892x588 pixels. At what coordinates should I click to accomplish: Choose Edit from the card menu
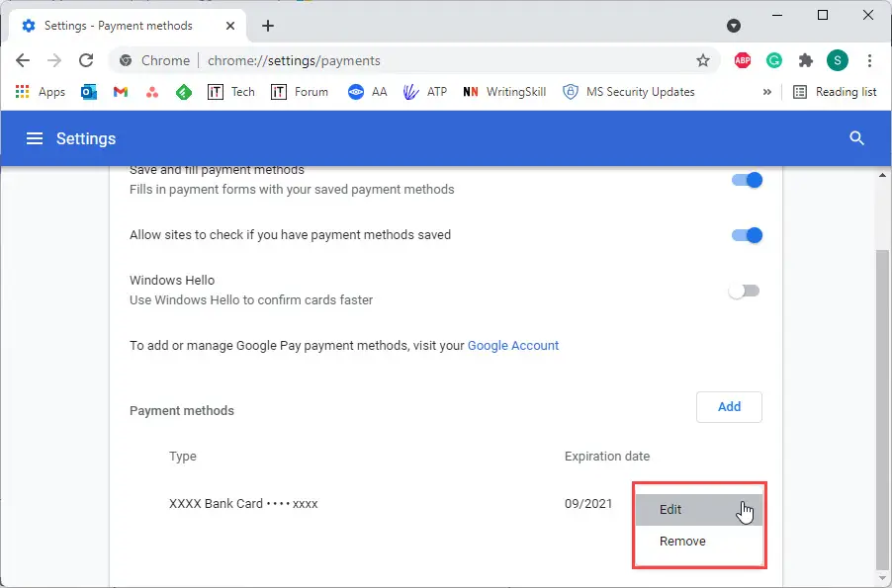699,510
